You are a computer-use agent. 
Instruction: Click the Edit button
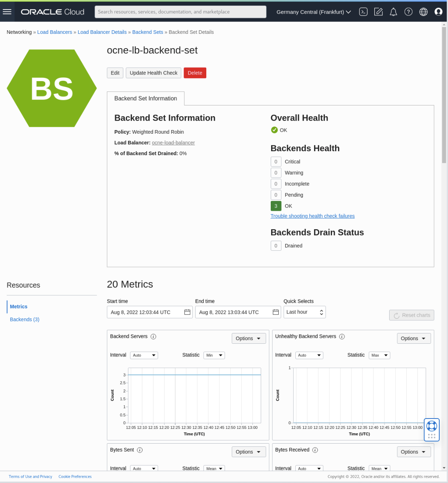115,73
